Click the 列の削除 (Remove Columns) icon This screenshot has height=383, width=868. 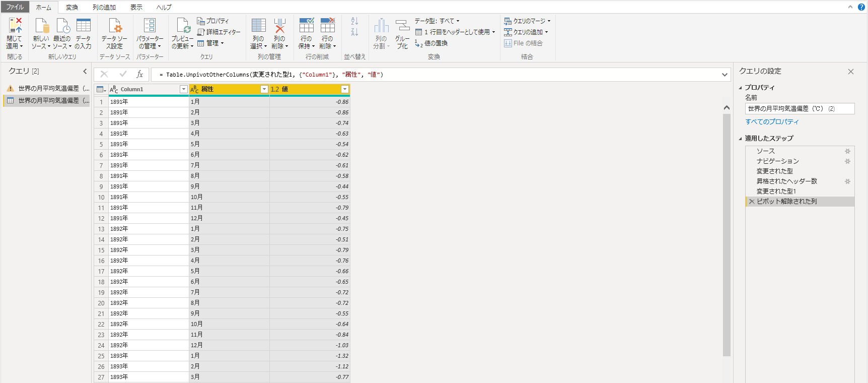(279, 26)
